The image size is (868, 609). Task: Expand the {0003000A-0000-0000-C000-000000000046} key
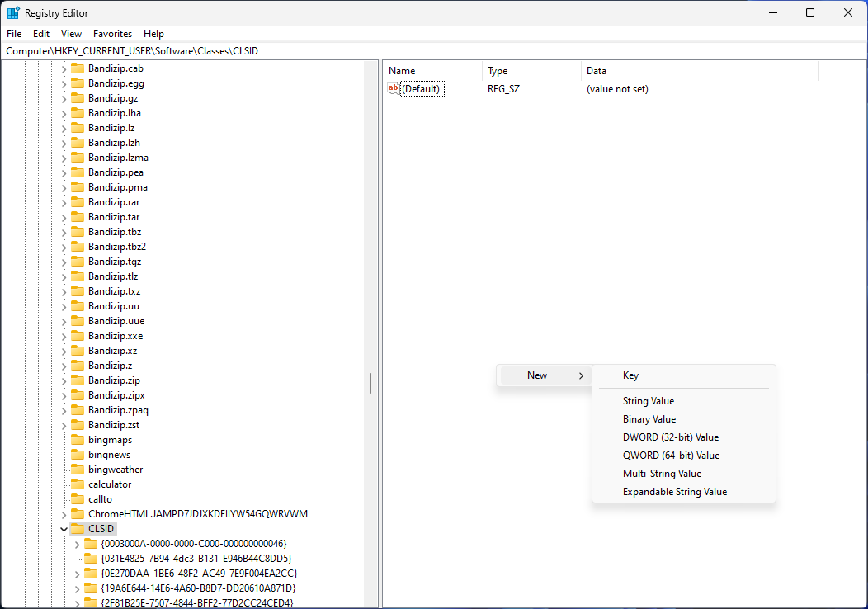pyautogui.click(x=77, y=545)
